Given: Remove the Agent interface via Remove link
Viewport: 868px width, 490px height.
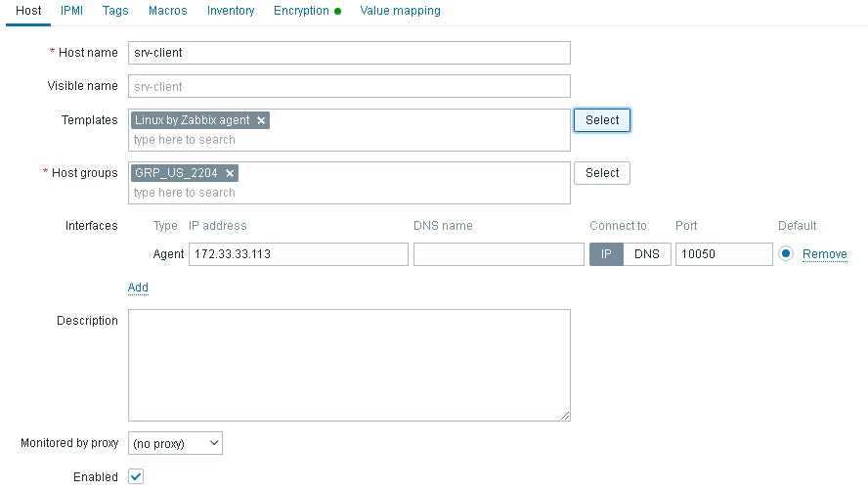Looking at the screenshot, I should point(824,254).
